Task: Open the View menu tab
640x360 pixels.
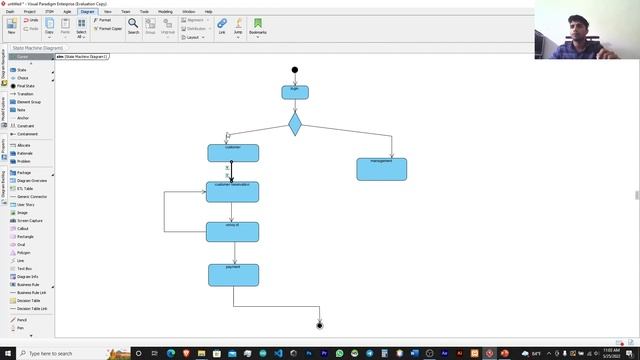Action: tap(107, 11)
